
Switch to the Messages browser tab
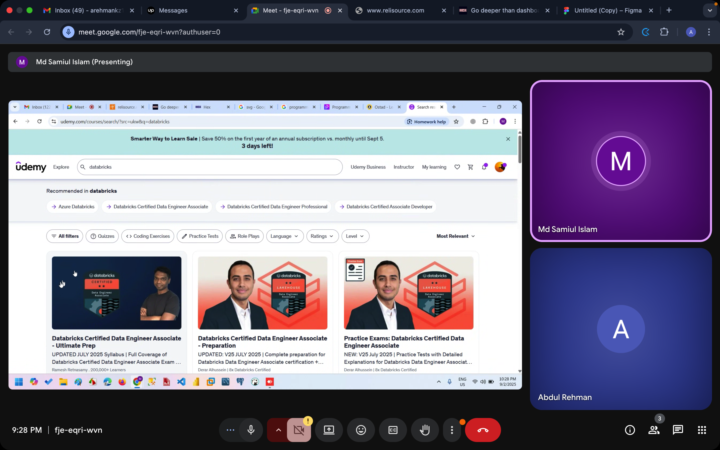tap(191, 10)
